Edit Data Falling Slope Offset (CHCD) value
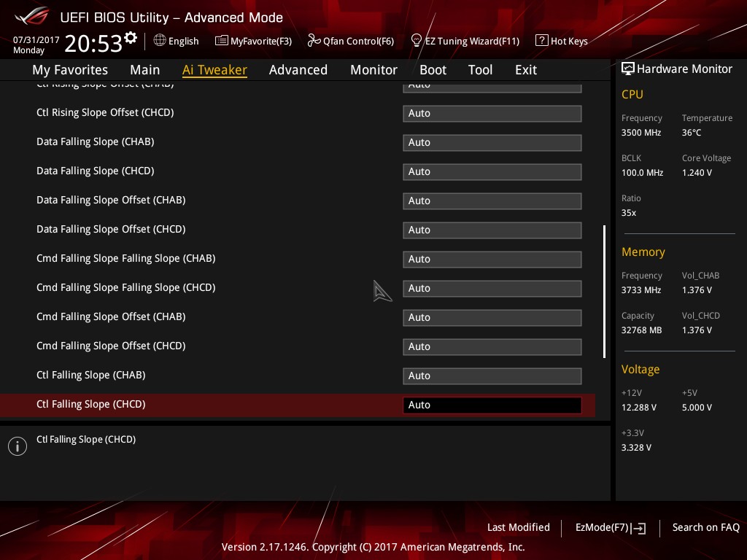Image resolution: width=747 pixels, height=560 pixels. pyautogui.click(x=492, y=230)
